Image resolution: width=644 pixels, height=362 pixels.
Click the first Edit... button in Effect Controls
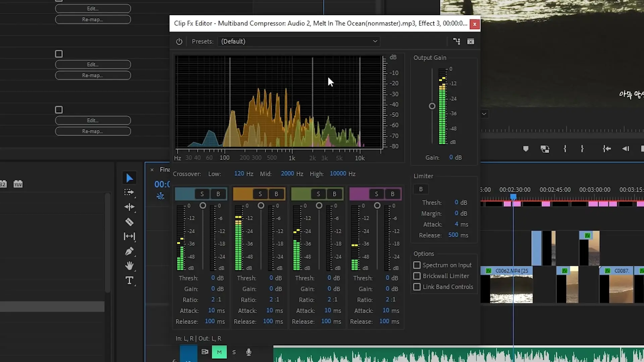click(93, 9)
